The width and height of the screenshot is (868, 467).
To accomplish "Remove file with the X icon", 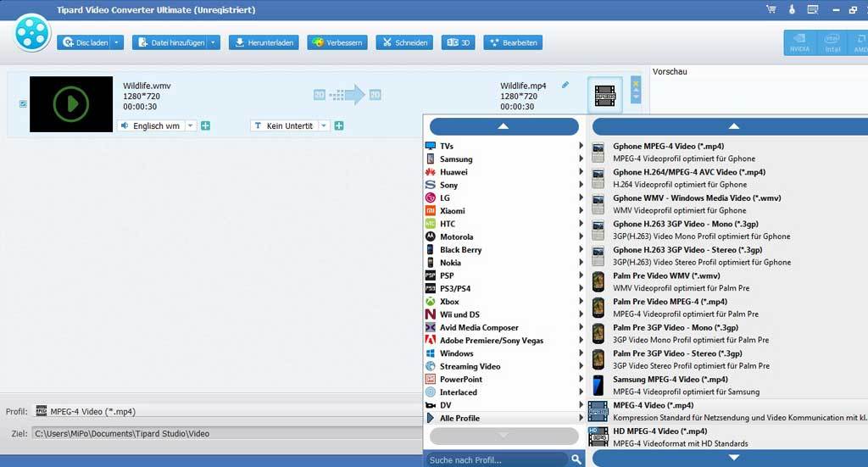I will [x=636, y=82].
